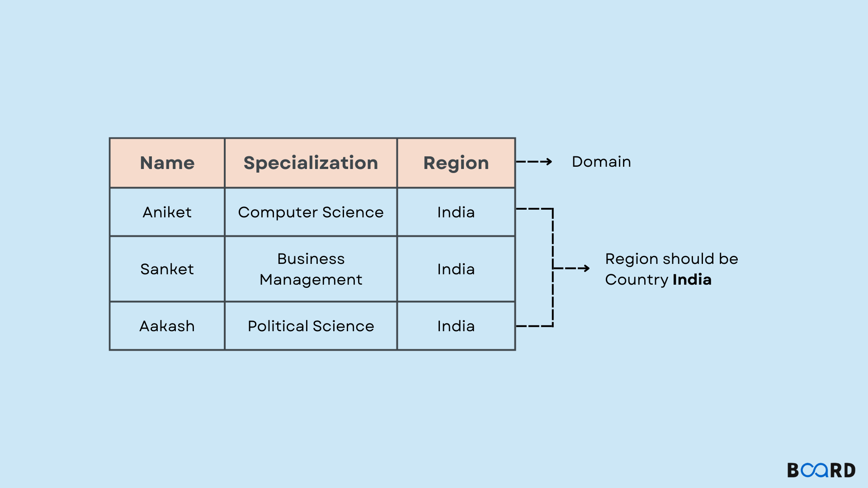Image resolution: width=868 pixels, height=488 pixels.
Task: Expand the Region column dropdown
Action: 454,161
